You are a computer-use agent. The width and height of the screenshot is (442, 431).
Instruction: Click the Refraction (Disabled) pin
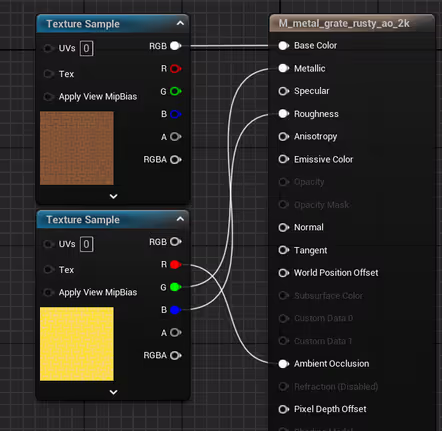point(284,387)
